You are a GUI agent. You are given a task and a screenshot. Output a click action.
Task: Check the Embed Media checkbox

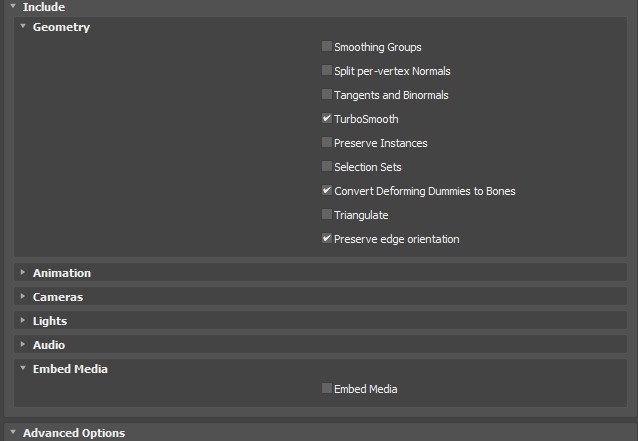pos(327,388)
